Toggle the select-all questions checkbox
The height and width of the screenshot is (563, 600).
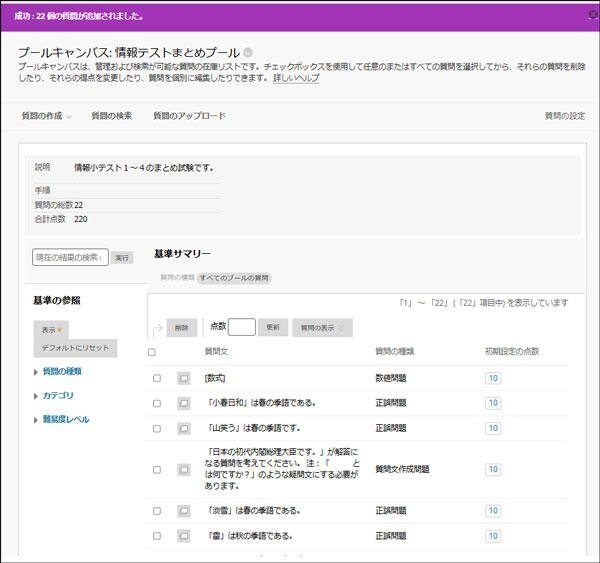[x=152, y=352]
